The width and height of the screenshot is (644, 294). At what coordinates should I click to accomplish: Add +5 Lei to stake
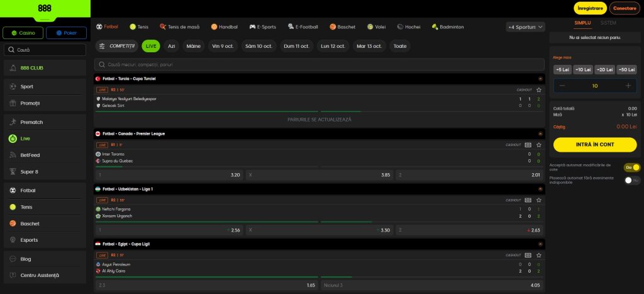[x=563, y=70]
